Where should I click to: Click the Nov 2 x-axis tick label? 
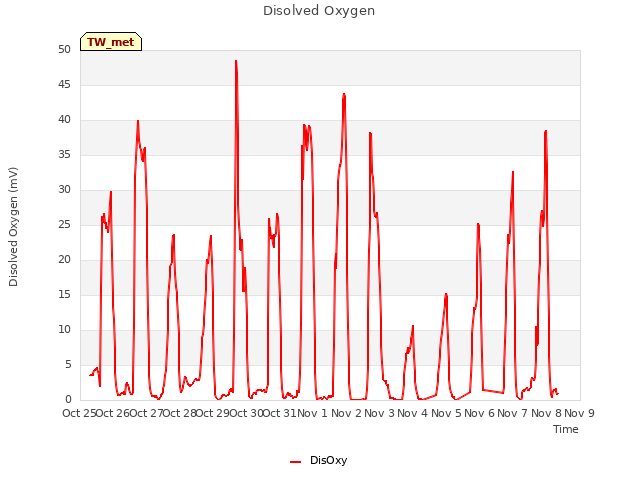(x=346, y=413)
